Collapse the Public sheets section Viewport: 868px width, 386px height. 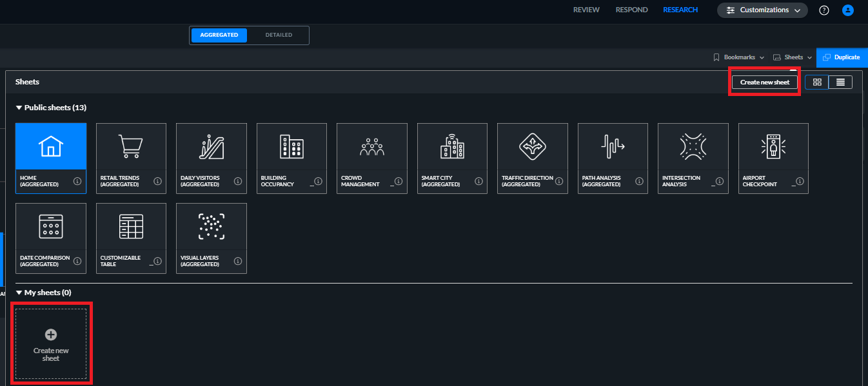pos(19,108)
